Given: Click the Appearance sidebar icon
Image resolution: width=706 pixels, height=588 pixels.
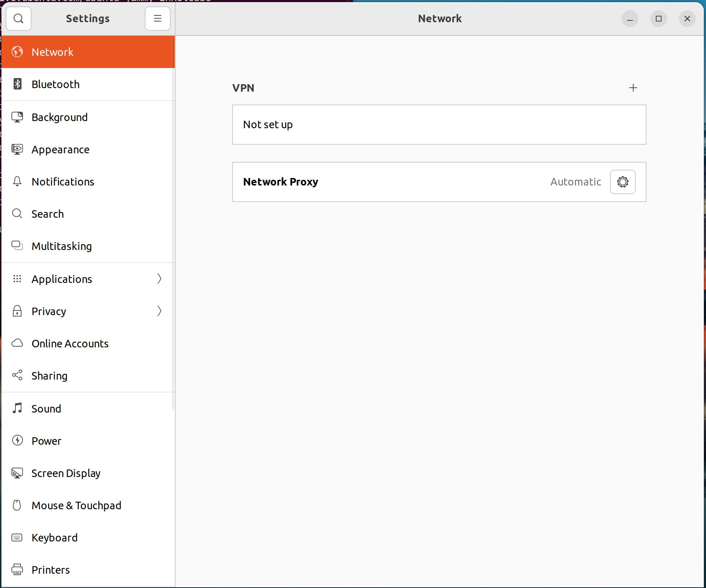Looking at the screenshot, I should click(17, 149).
